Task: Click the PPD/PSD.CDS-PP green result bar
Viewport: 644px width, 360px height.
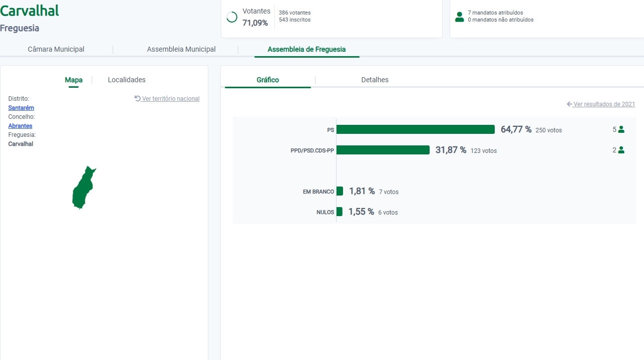Action: [383, 150]
